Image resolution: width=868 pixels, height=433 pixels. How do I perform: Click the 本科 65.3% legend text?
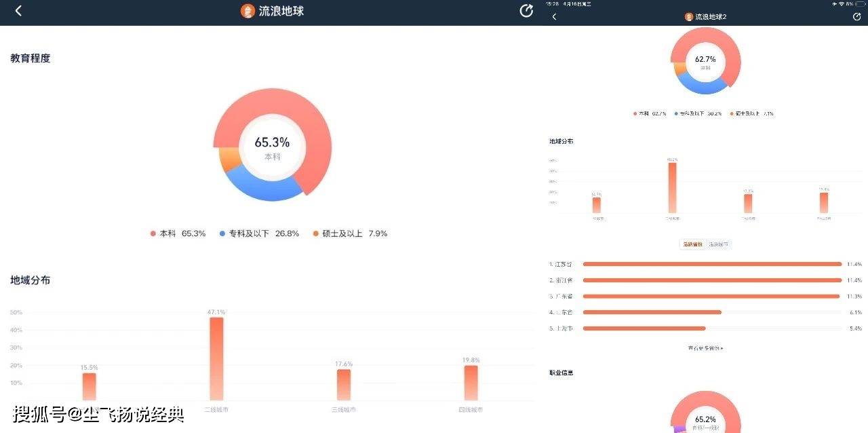182,233
